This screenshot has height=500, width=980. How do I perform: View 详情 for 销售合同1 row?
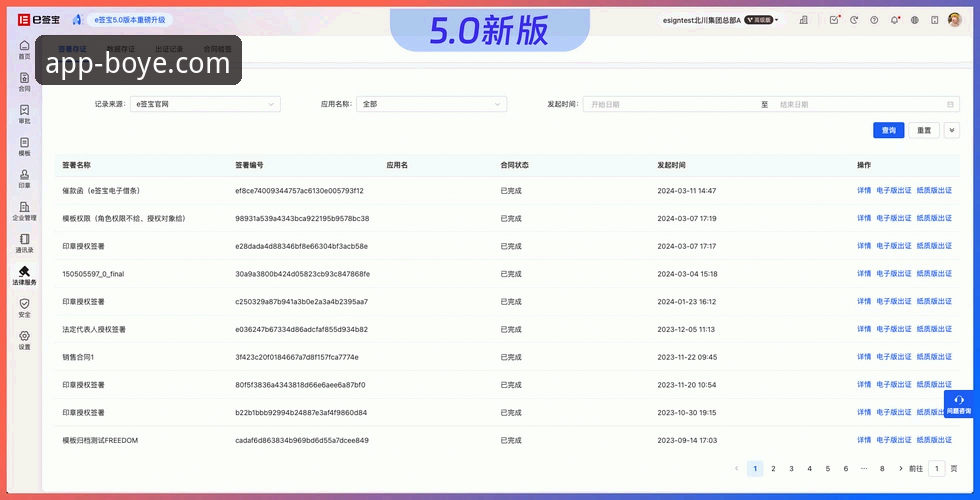tap(864, 357)
